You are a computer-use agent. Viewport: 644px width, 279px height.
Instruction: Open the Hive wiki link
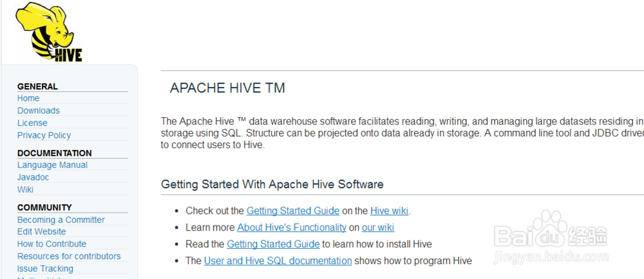390,211
